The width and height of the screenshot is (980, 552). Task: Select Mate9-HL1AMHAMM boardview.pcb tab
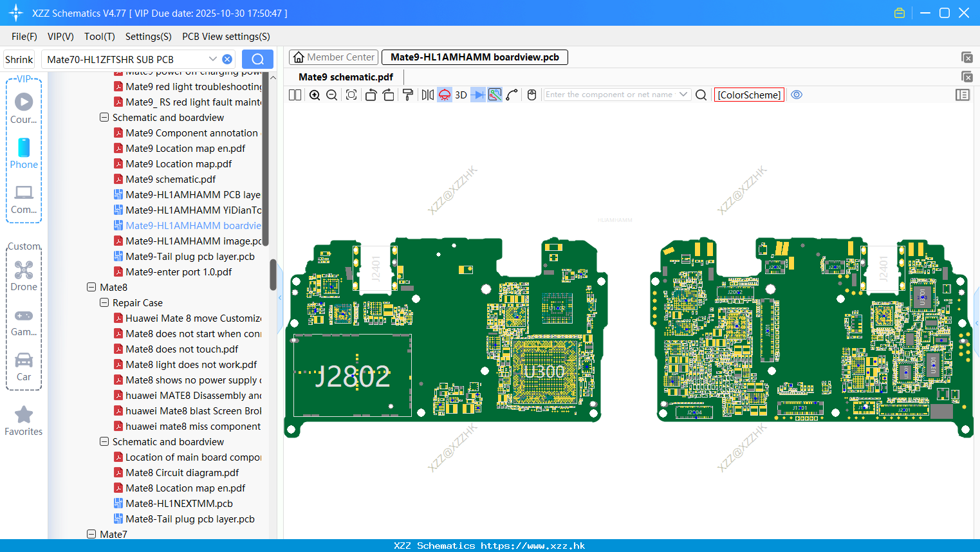[475, 57]
